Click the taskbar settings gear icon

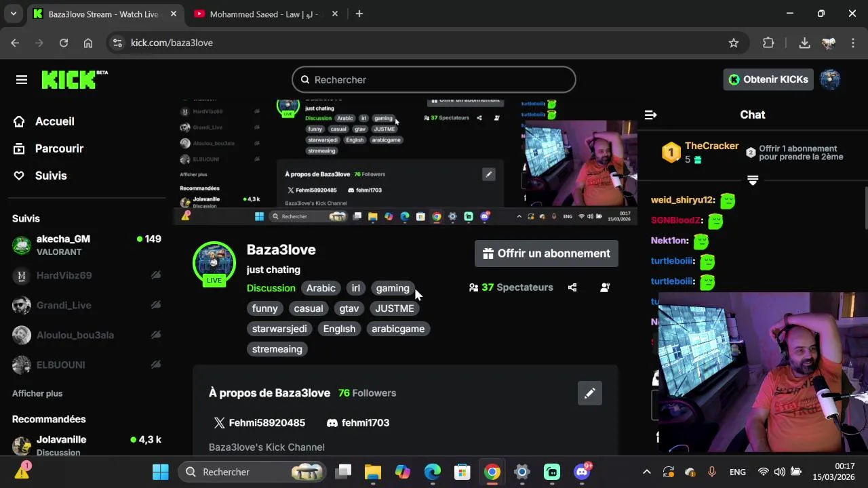(522, 472)
